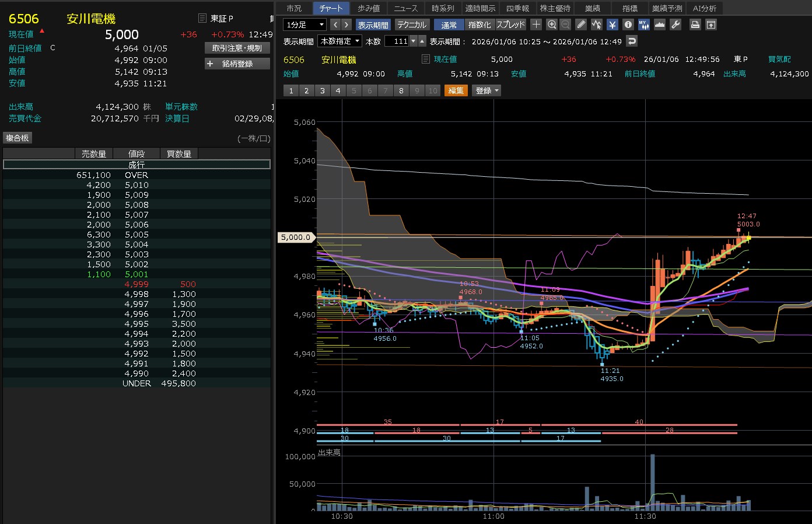Image resolution: width=812 pixels, height=524 pixels.
Task: Click the crosshair cursor icon
Action: coord(536,25)
